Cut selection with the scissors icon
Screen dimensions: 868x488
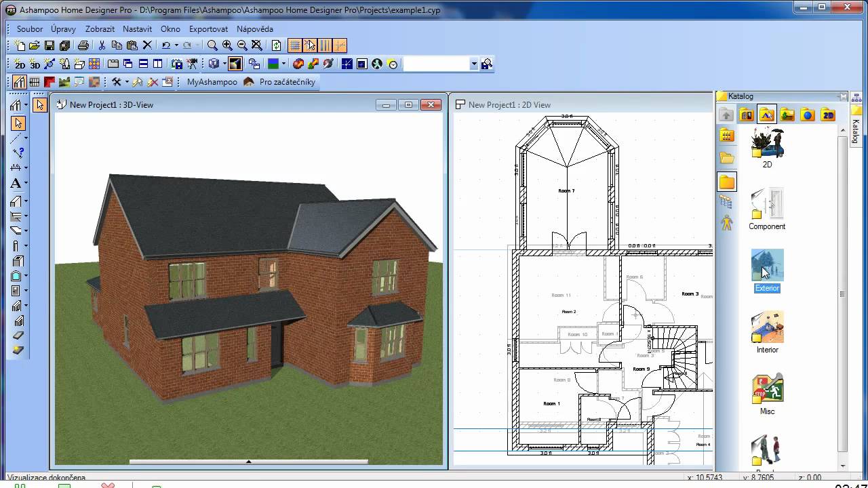tap(102, 45)
